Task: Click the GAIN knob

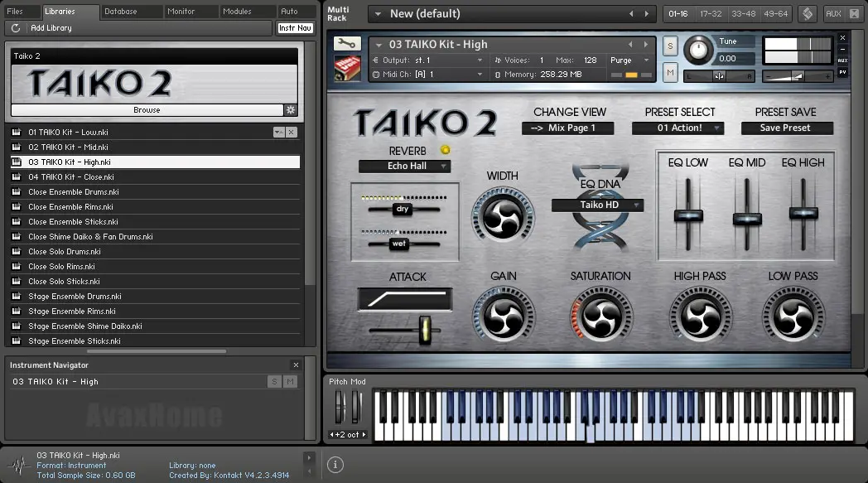Action: pos(504,316)
